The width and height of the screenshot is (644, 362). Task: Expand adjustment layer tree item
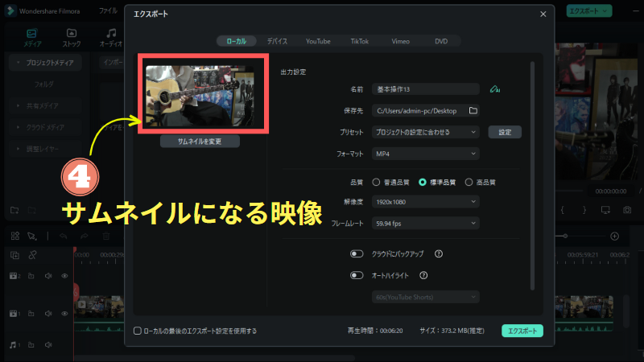[18, 149]
